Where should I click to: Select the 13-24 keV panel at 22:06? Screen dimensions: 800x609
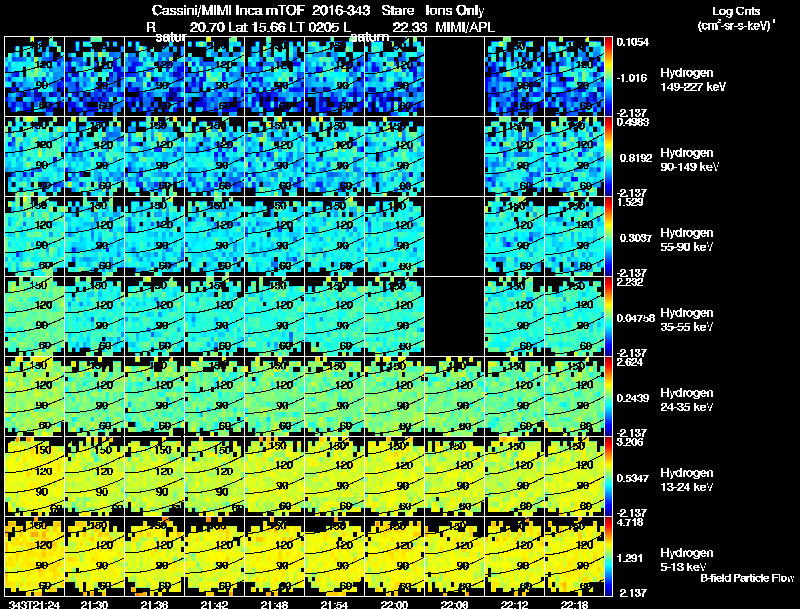pos(455,476)
